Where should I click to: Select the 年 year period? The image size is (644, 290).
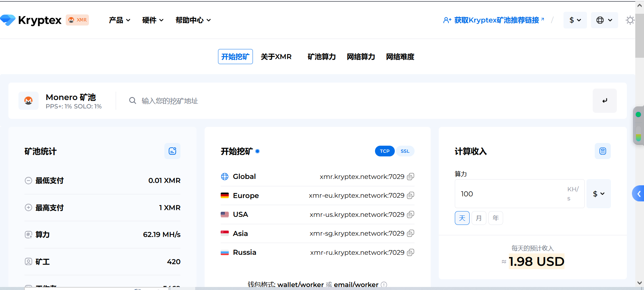pos(496,218)
